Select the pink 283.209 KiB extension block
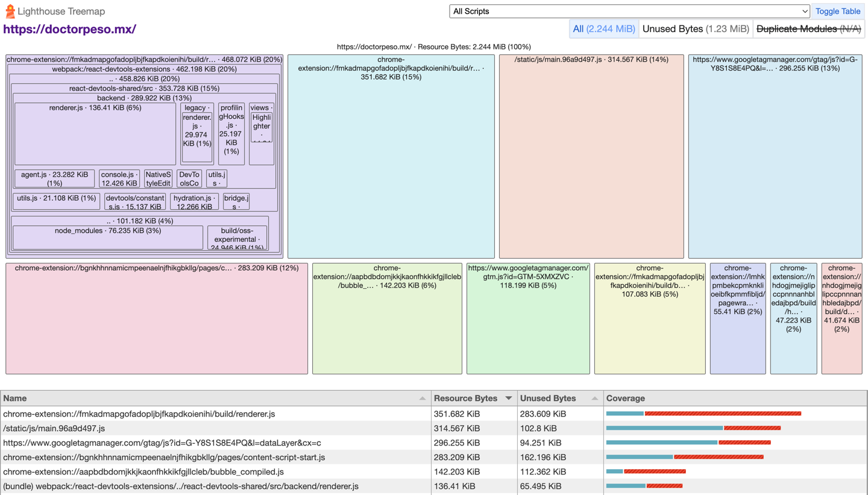Screen dimensions: 868x495 (157, 318)
